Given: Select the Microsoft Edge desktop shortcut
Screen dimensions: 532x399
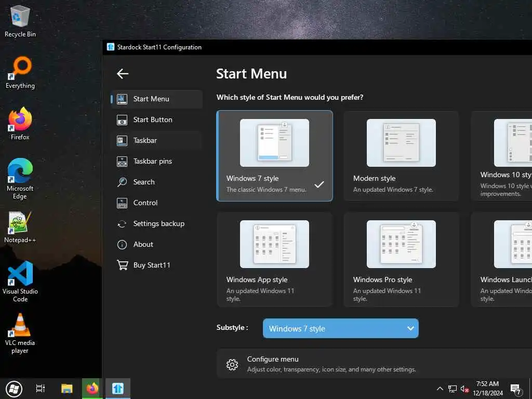Looking at the screenshot, I should coord(20,179).
